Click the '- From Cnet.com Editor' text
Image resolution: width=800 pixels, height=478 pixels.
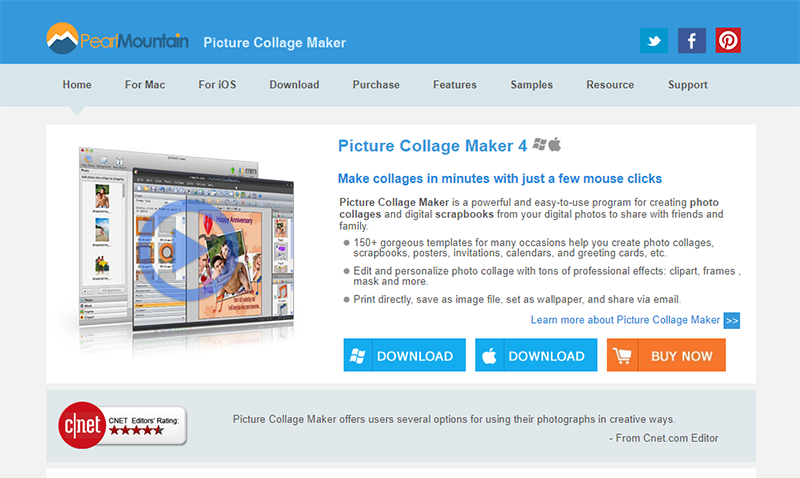pyautogui.click(x=664, y=438)
